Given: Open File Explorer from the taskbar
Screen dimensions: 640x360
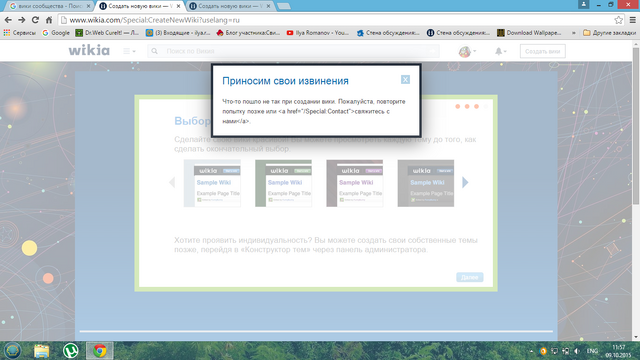Looking at the screenshot, I should (42, 351).
